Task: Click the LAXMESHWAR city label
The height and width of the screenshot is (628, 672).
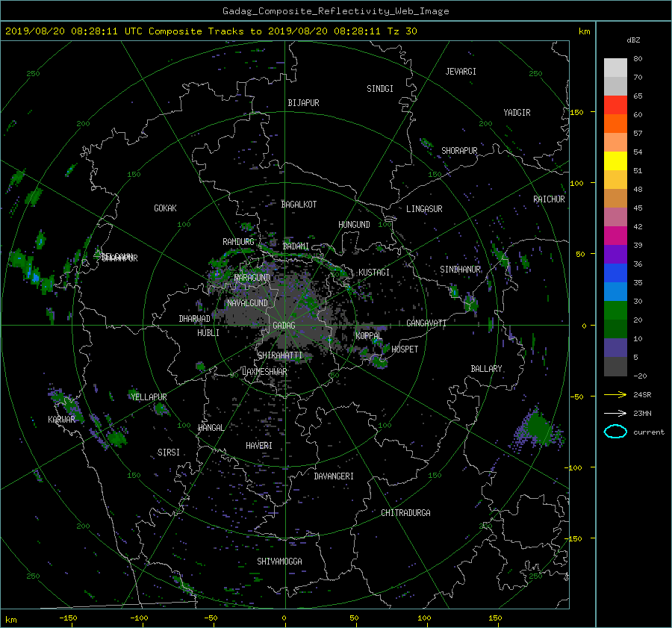Action: coord(264,372)
